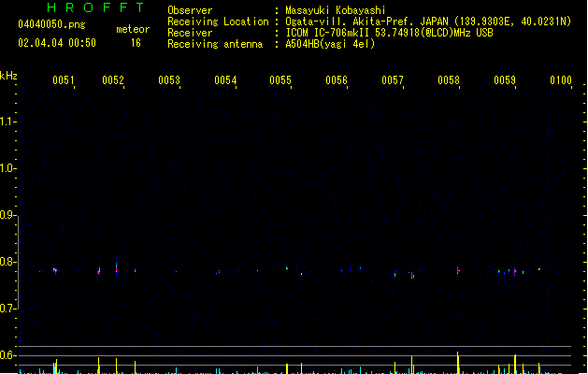Click time marker 0054
Viewport: 588px width, 374px height.
click(225, 80)
